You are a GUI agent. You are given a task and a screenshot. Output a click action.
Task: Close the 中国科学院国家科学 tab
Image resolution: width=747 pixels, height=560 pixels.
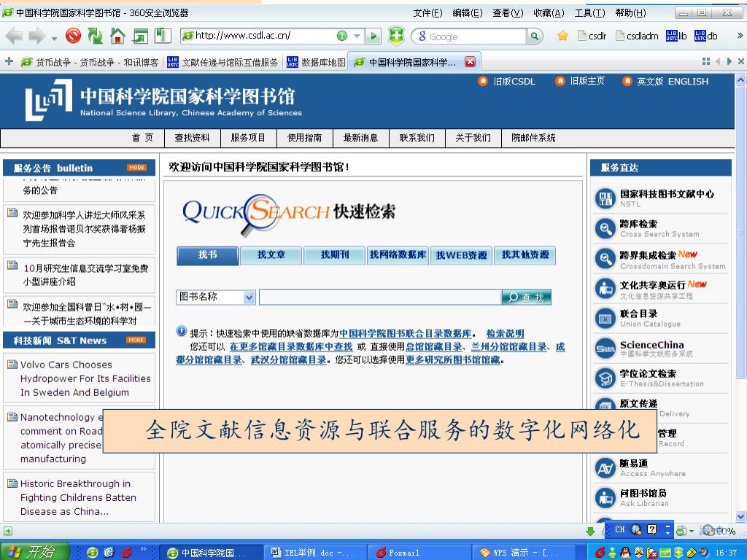(470, 62)
